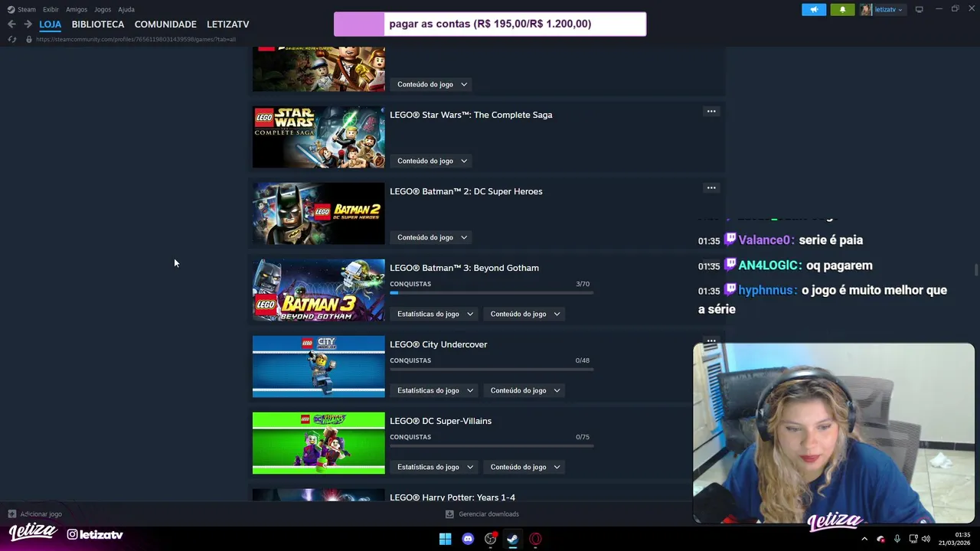Open more options for LEGO Batman 2

711,188
